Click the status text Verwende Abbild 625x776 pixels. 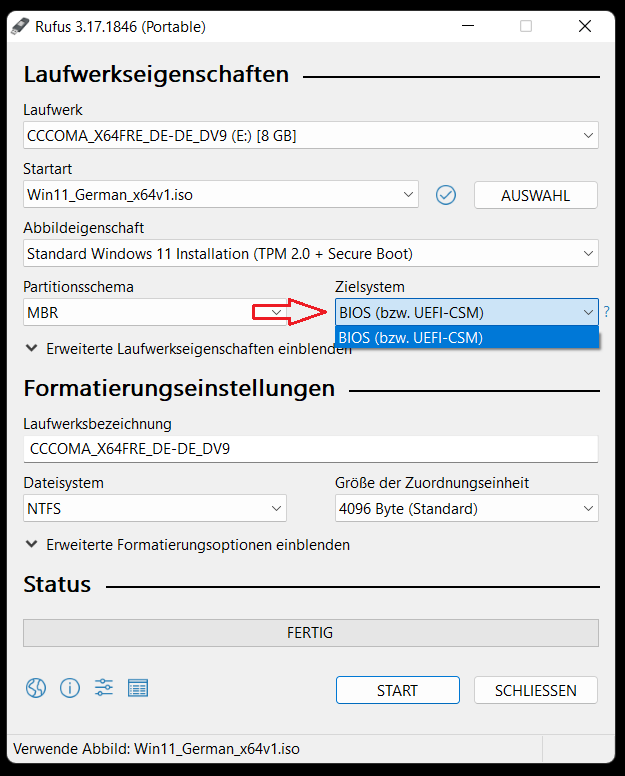[156, 749]
